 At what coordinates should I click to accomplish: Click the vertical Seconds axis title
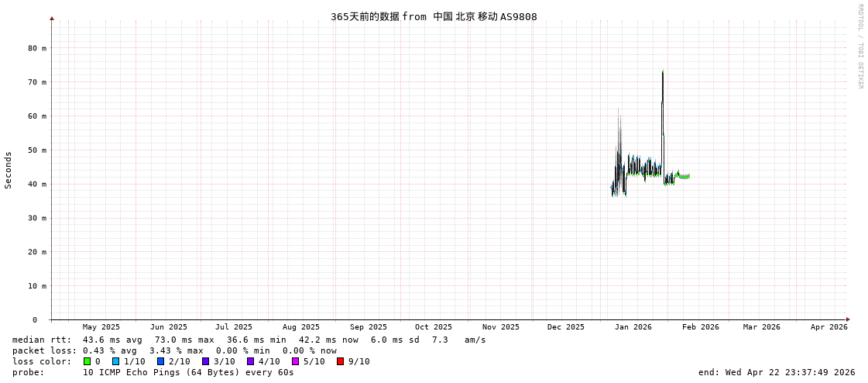click(x=9, y=170)
